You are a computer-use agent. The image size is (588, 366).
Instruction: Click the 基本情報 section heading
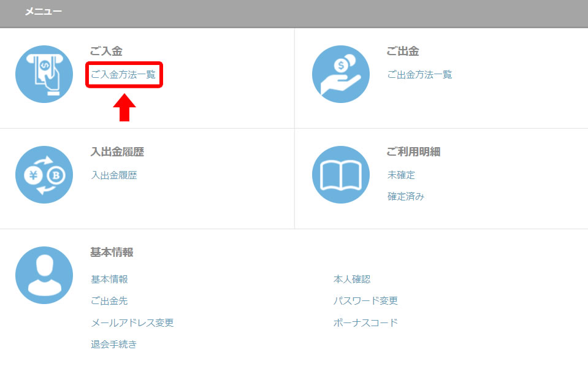[x=112, y=253]
